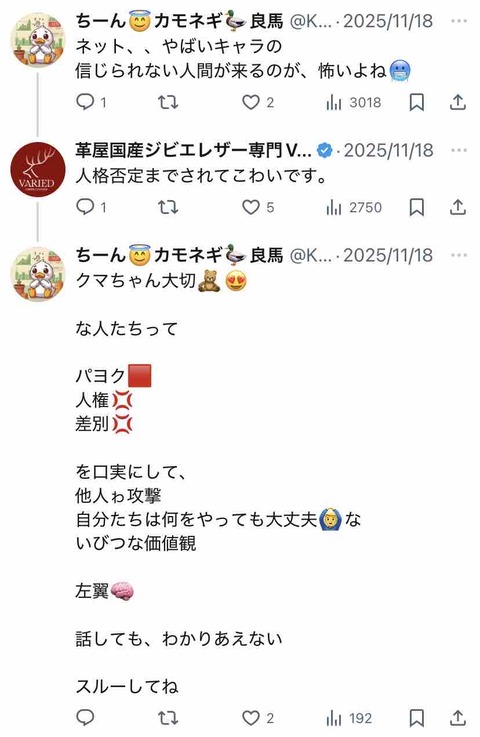Image resolution: width=480 pixels, height=737 pixels.
Task: Like the tweet with 5 likes
Action: click(258, 207)
